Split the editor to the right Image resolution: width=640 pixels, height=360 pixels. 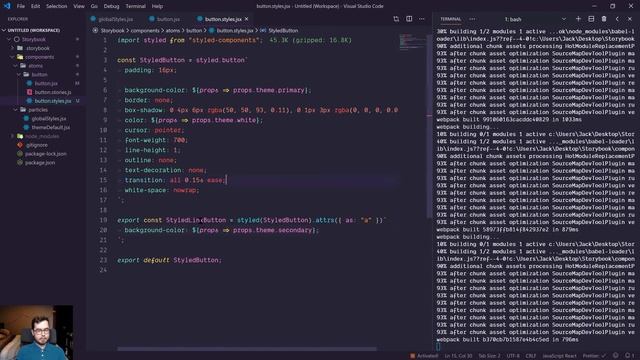point(409,19)
